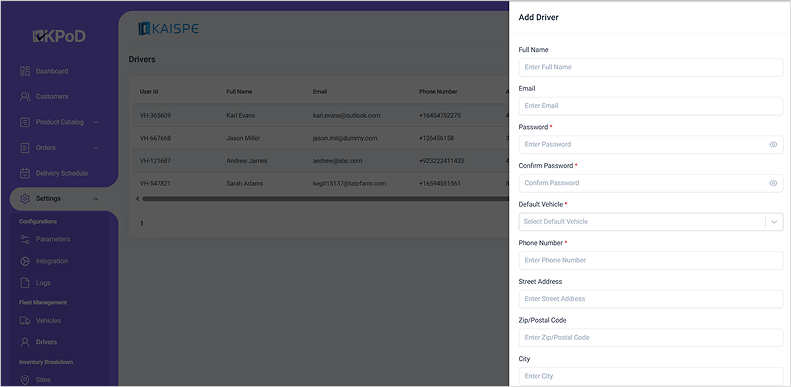Image resolution: width=791 pixels, height=387 pixels.
Task: Click the email kegit15137@tatefarm.com
Action: pyautogui.click(x=350, y=184)
